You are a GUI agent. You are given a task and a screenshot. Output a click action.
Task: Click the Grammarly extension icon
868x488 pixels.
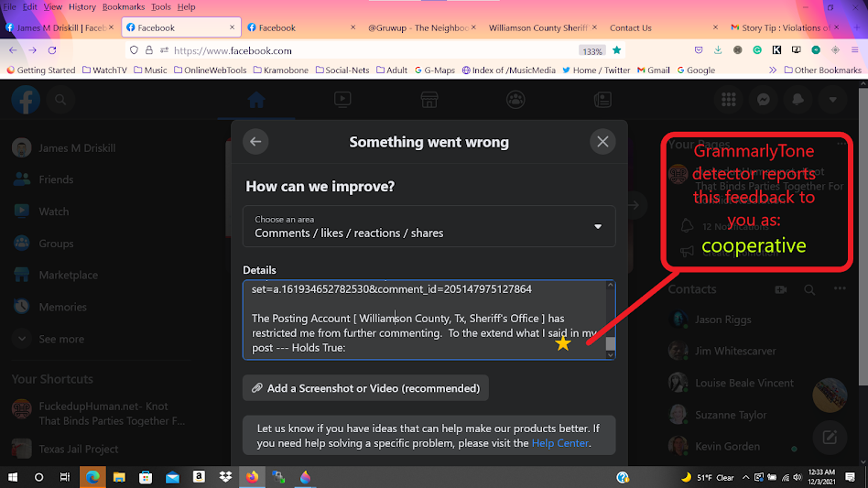[x=757, y=50]
